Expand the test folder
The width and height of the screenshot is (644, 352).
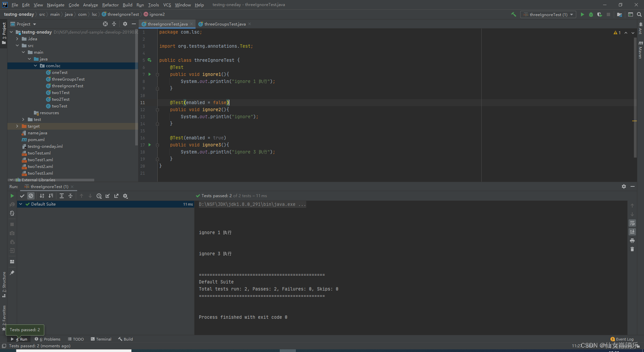click(x=23, y=119)
